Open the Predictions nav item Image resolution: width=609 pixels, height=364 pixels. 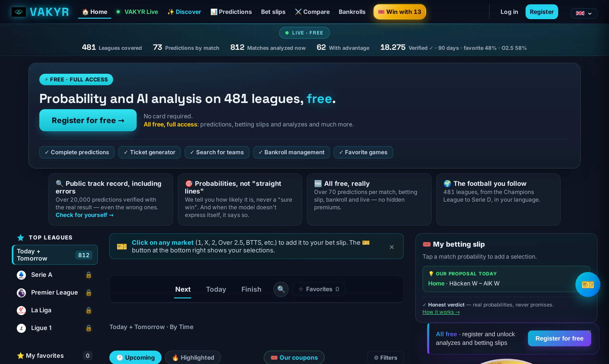[x=231, y=12]
